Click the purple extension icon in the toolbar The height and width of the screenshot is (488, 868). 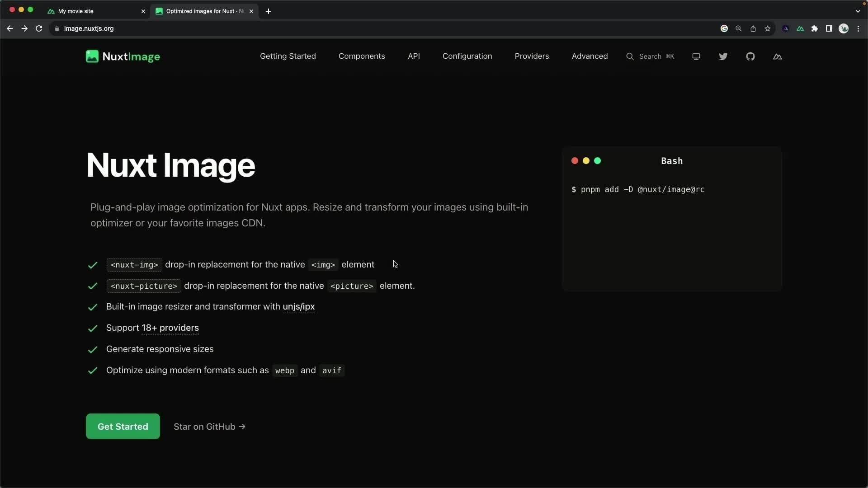pyautogui.click(x=786, y=28)
